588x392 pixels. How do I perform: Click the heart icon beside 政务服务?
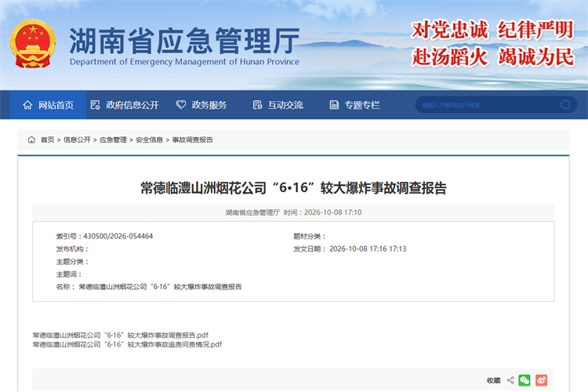point(181,104)
